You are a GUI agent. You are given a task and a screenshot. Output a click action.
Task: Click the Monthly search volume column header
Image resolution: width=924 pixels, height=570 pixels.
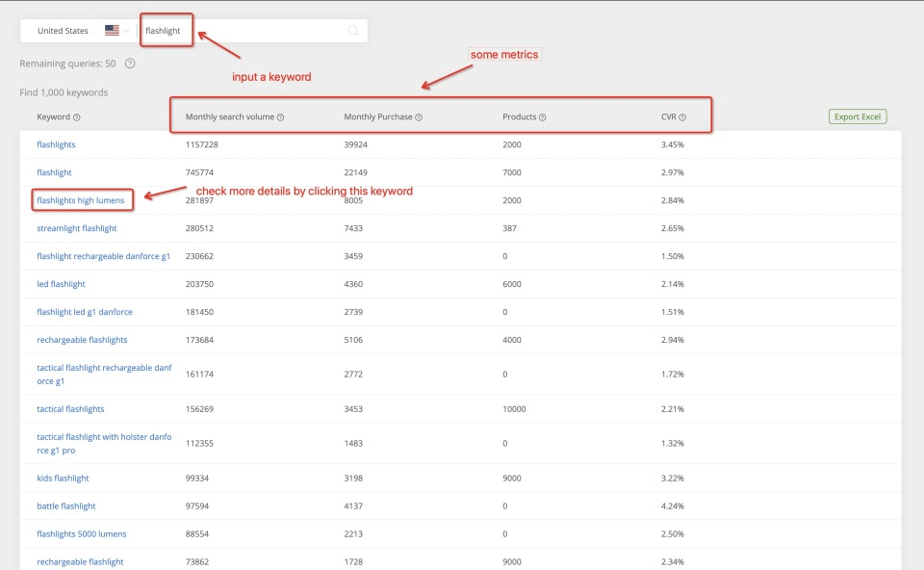coord(230,117)
